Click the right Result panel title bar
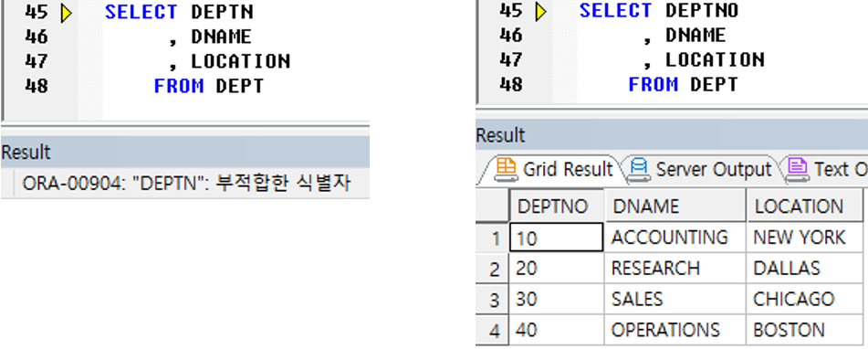868x349 pixels. [672, 134]
